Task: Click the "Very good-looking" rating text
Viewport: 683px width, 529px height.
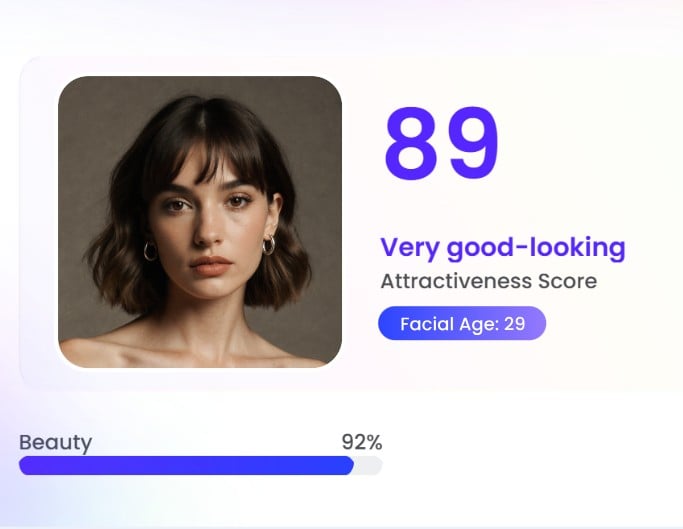Action: (502, 247)
